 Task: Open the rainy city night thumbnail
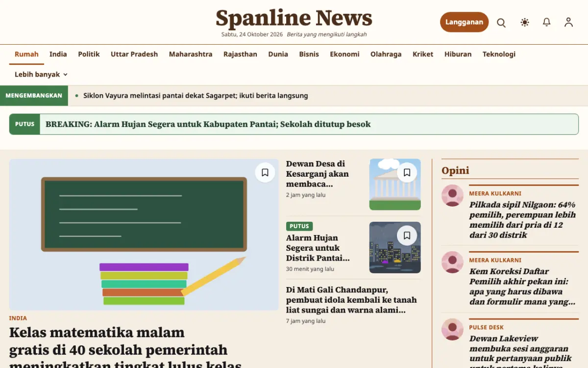[395, 248]
